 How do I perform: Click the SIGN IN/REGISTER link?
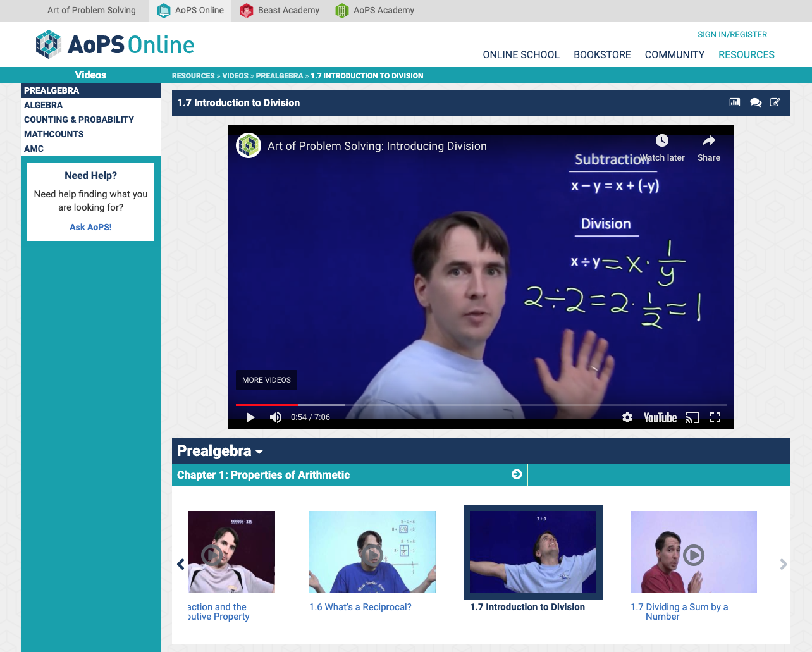(x=732, y=34)
